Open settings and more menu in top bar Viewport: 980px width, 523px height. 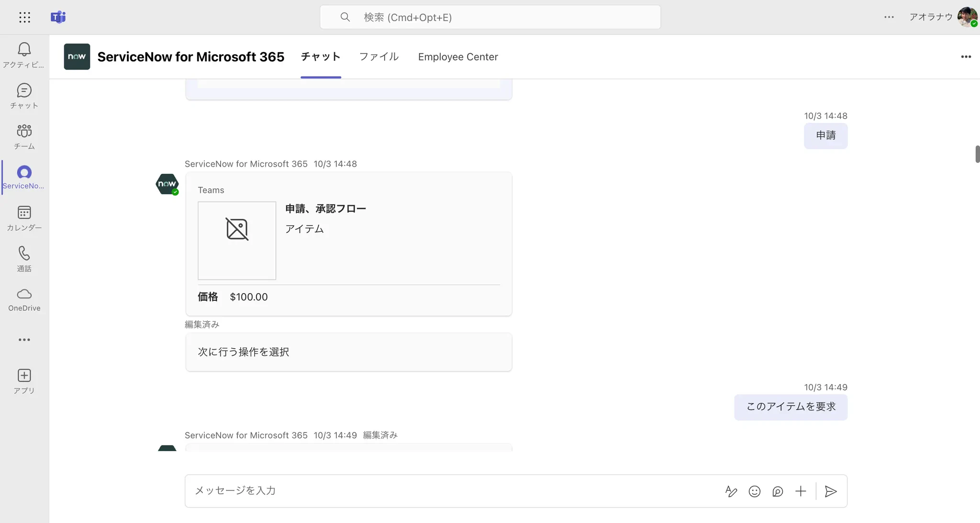(x=889, y=17)
